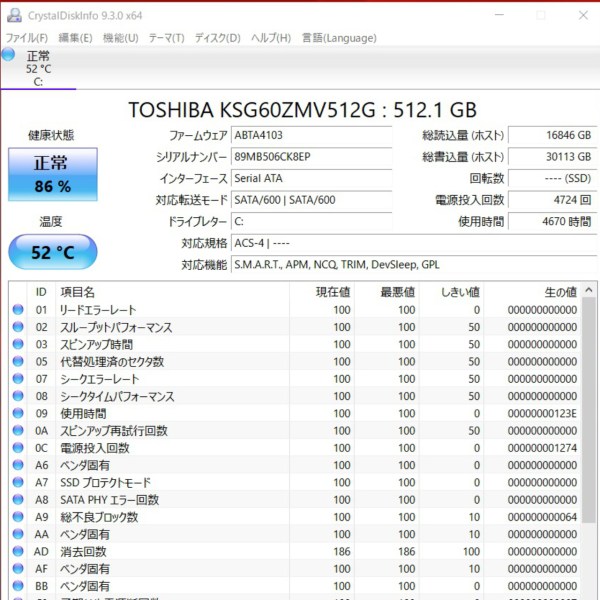Open the ファイル(F) menu
Viewport: 600px width, 600px height.
point(27,38)
